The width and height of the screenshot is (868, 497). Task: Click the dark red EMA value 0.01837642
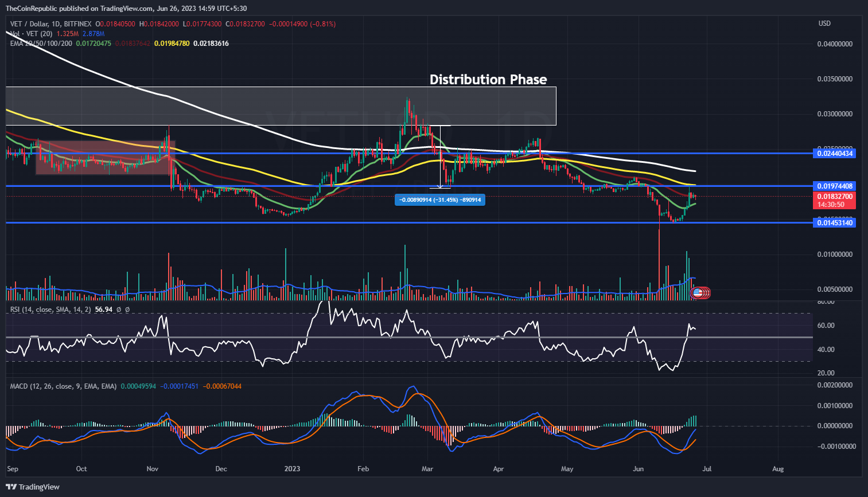click(x=133, y=44)
